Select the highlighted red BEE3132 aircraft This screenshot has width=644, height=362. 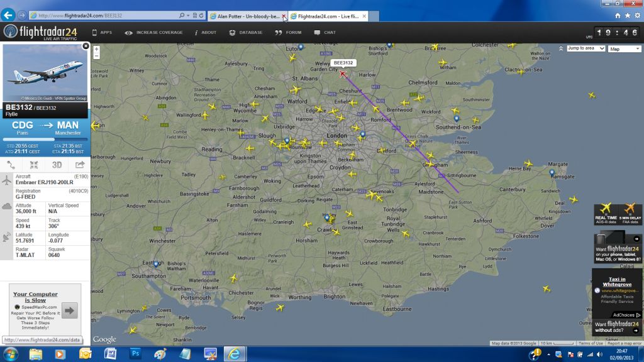(343, 74)
